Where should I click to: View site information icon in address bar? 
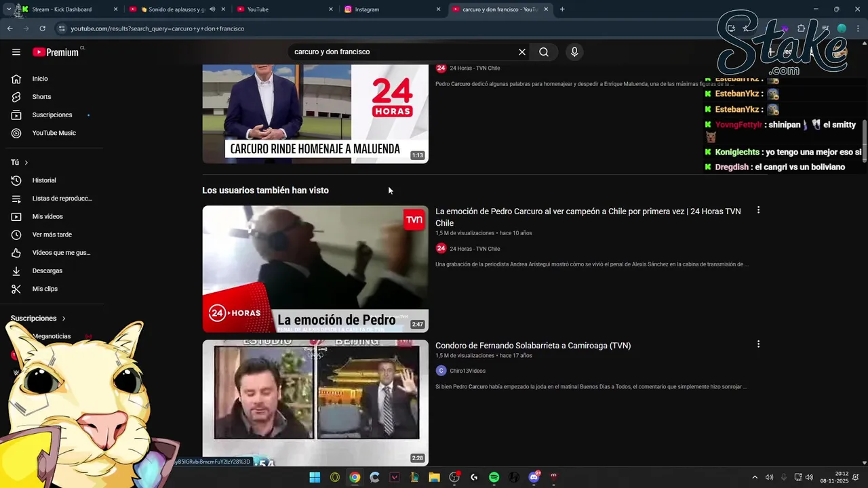point(62,28)
